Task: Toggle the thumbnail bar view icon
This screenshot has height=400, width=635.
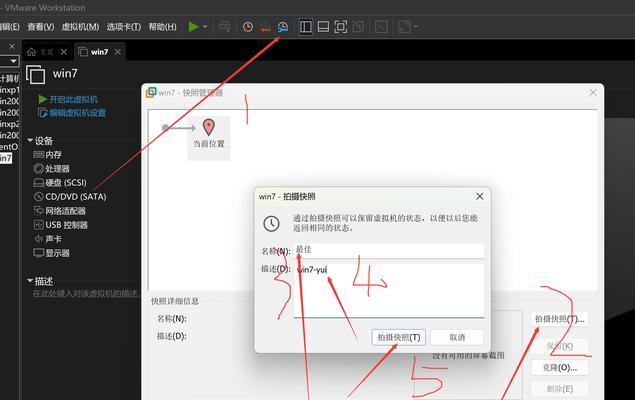Action: coord(323,27)
